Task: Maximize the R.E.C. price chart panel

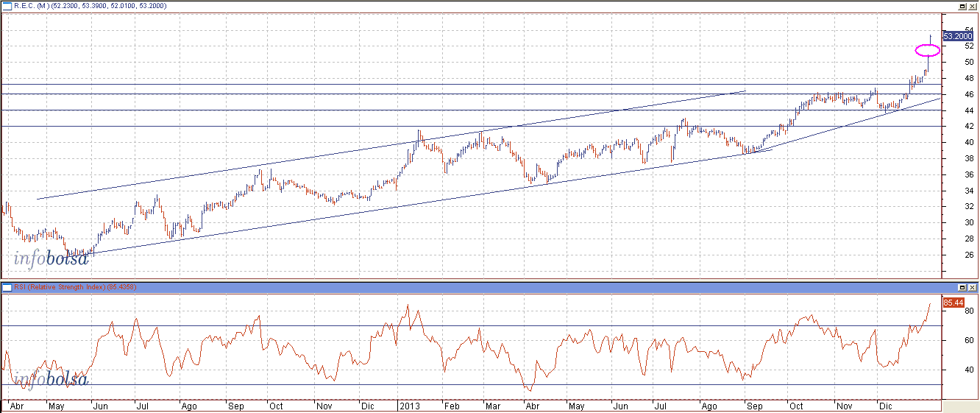Action: tap(962, 6)
